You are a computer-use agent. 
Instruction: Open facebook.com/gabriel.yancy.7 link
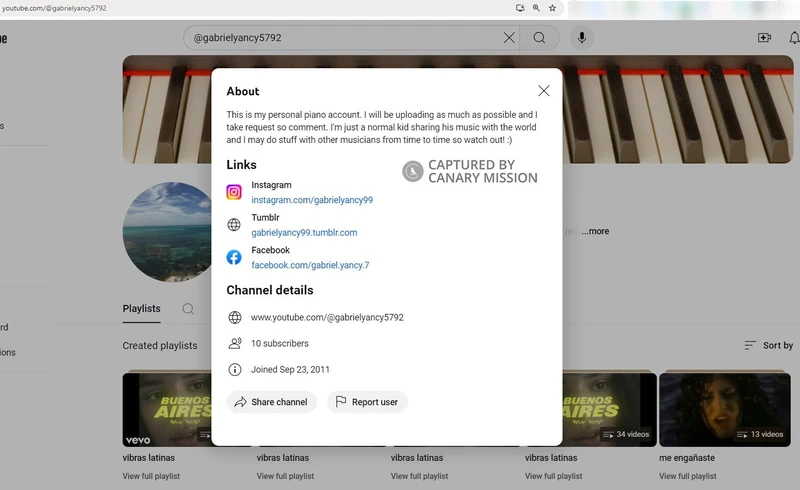point(310,265)
